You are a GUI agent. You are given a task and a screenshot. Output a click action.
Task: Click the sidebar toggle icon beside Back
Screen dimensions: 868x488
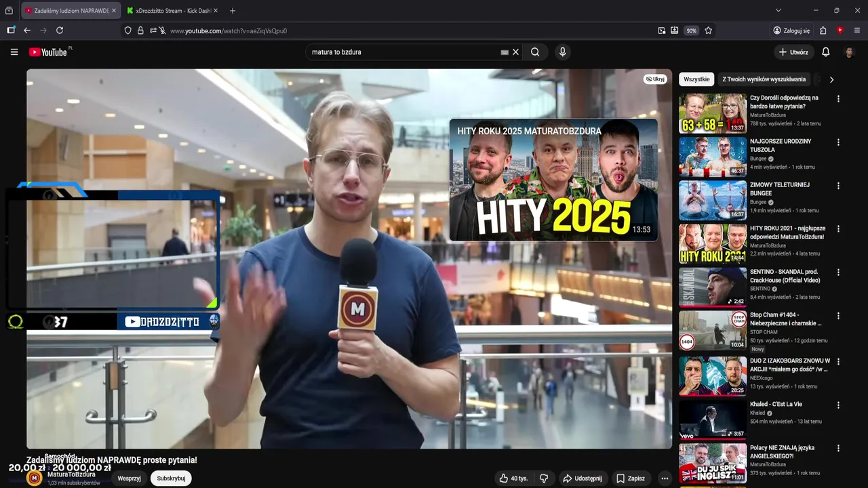11,30
